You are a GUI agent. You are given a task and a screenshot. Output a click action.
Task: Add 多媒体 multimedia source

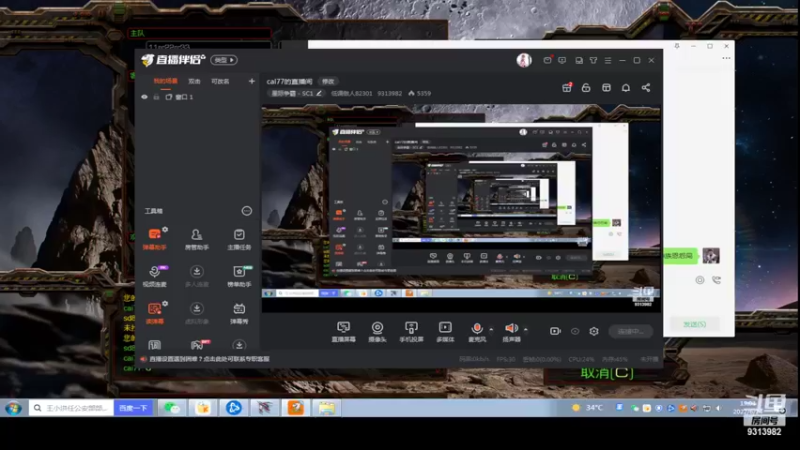[445, 332]
